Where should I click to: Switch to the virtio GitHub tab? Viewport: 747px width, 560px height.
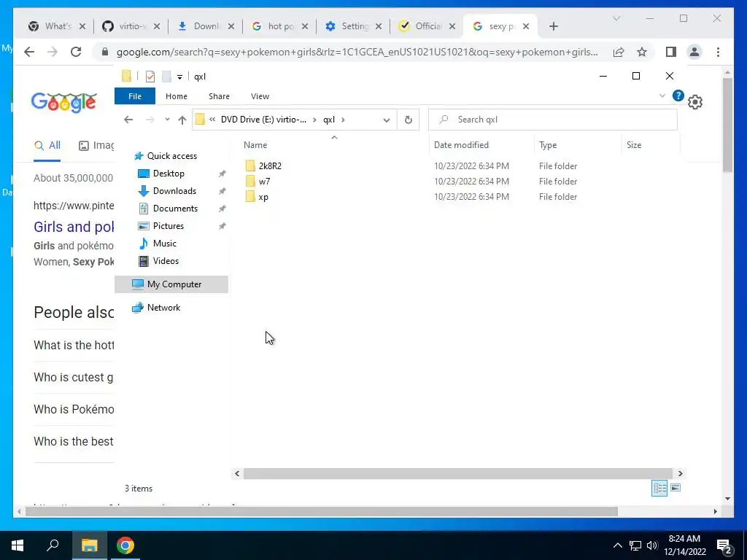click(x=131, y=26)
